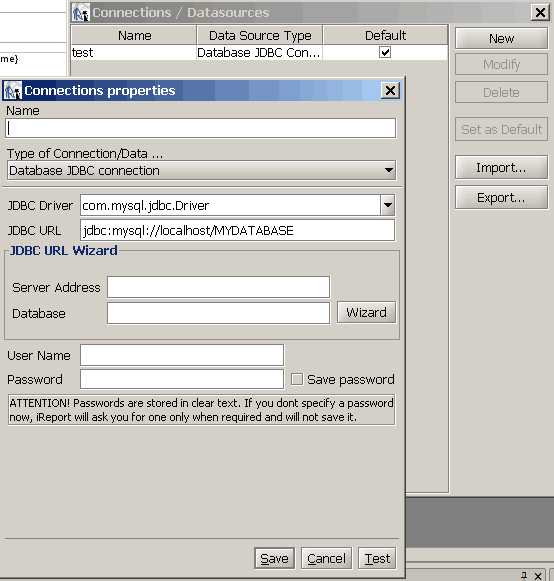Click the New connection button
Viewport: 554px width, 581px height.
pyautogui.click(x=501, y=39)
